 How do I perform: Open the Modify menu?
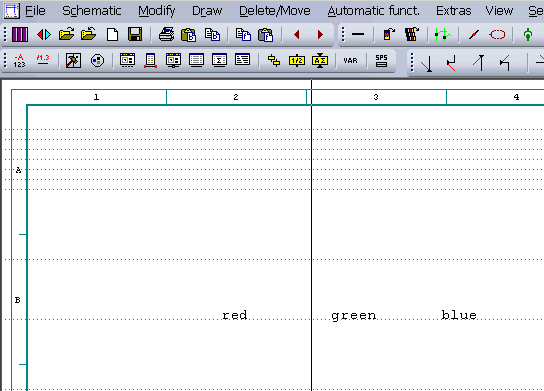[156, 11]
